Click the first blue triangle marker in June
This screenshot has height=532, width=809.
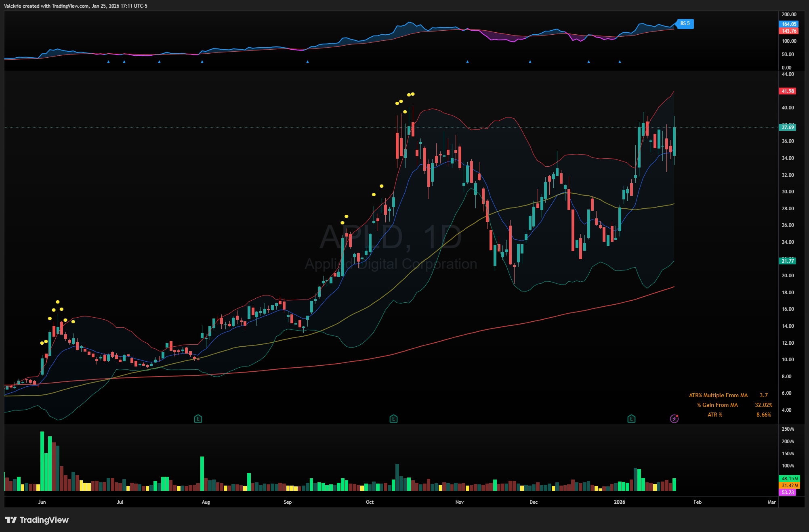tap(108, 62)
